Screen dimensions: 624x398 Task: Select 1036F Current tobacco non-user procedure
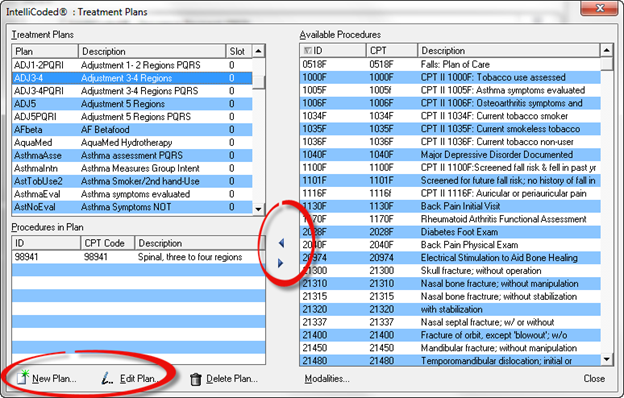point(450,142)
